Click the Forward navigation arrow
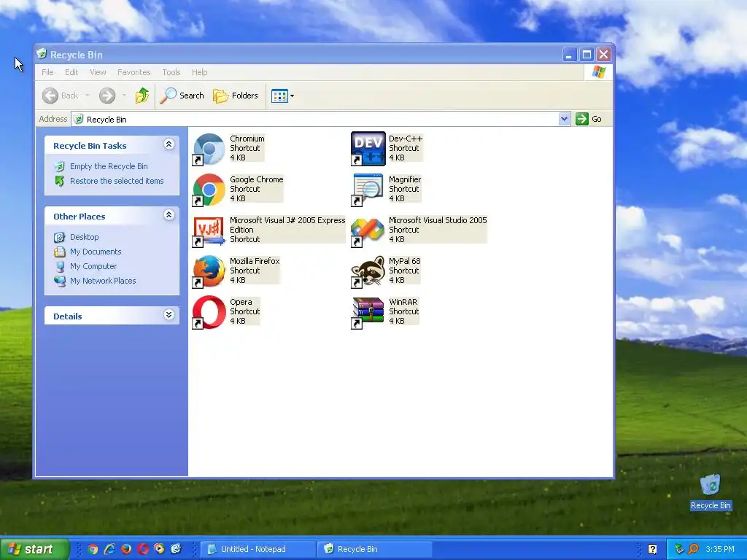 pos(107,96)
